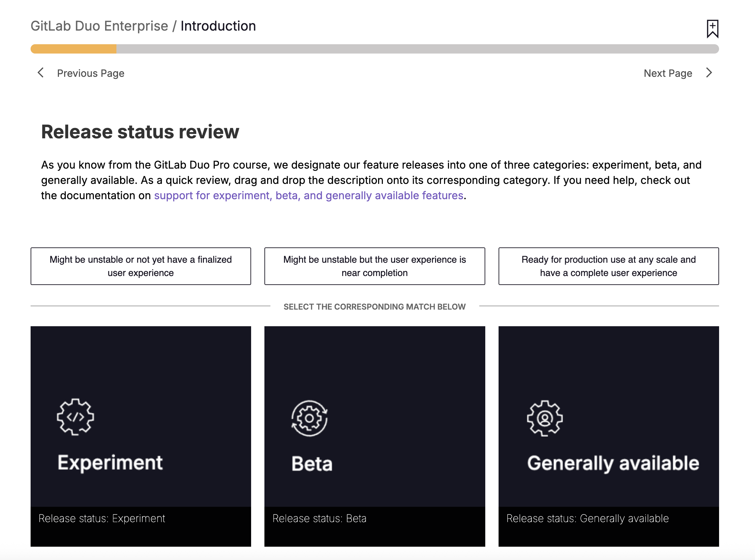
Task: Select the 'user experience is near completion' card
Action: [374, 266]
